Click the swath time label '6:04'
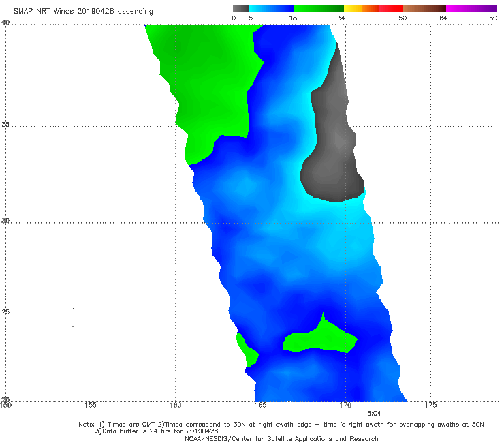504x443 pixels. [x=374, y=414]
